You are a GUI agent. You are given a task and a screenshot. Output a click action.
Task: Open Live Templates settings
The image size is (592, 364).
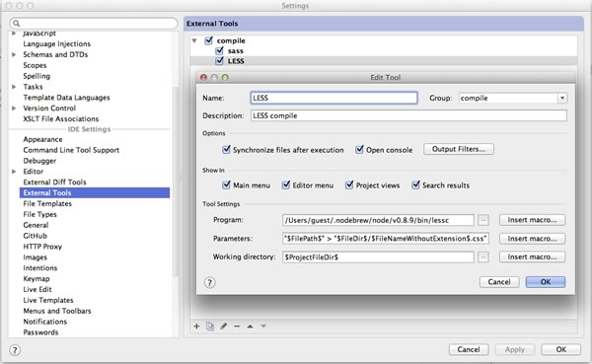coord(48,300)
